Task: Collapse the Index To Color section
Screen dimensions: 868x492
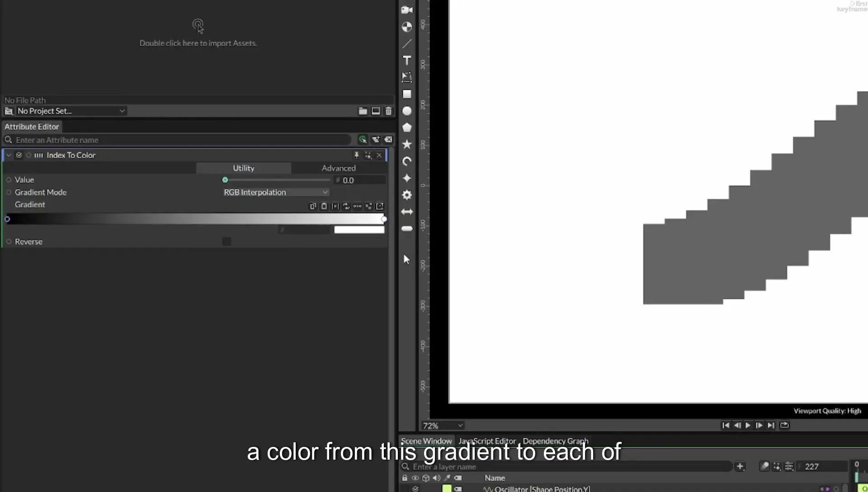Action: (x=9, y=155)
